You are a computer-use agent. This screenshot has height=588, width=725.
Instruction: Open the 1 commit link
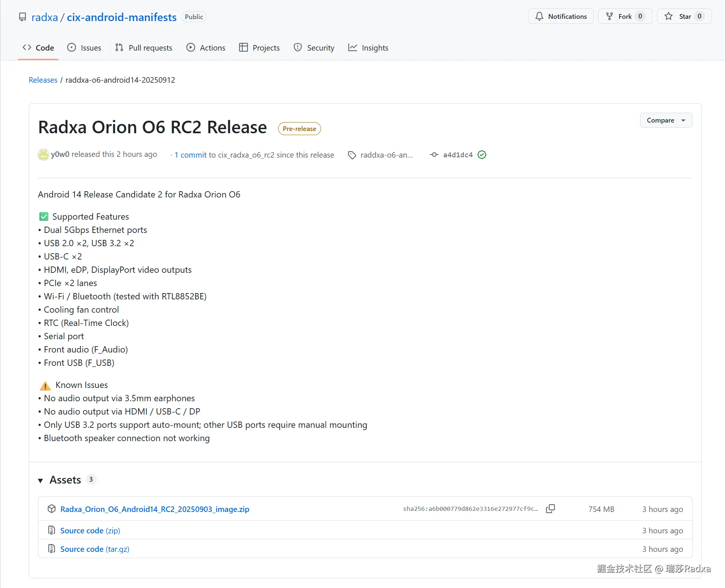(190, 155)
